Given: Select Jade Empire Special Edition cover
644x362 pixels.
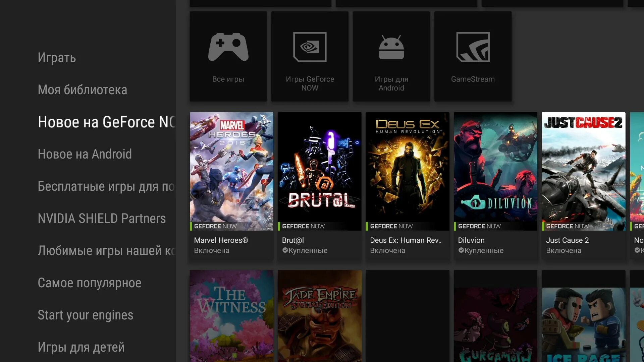Looking at the screenshot, I should (x=319, y=316).
